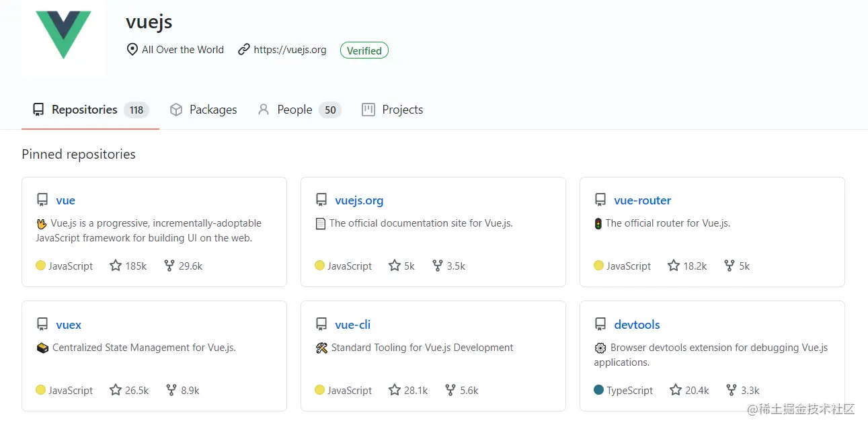This screenshot has width=868, height=429.
Task: Click "Centralized State Management for Vue.js." description
Action: (144, 348)
